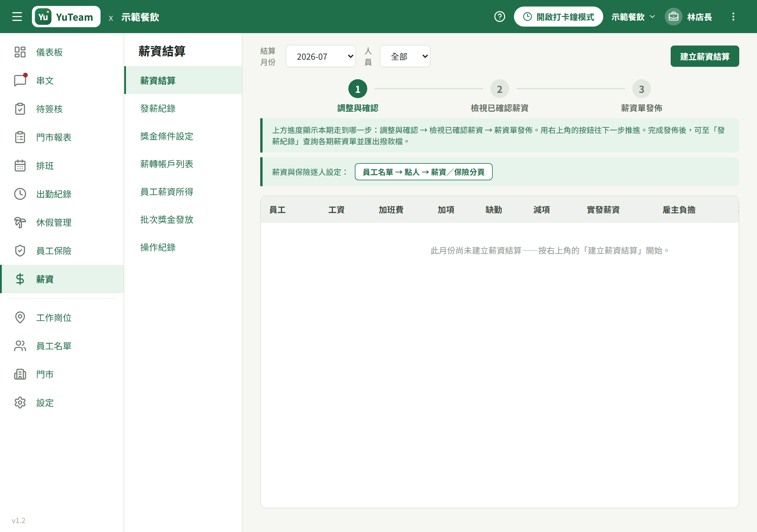Click the 設定 gear icon
This screenshot has width=757, height=532.
coord(20,403)
